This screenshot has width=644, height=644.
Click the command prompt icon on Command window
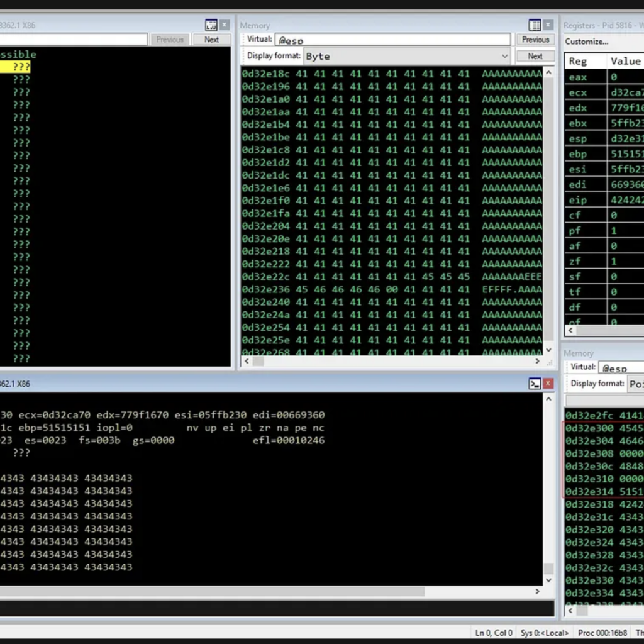pos(535,384)
